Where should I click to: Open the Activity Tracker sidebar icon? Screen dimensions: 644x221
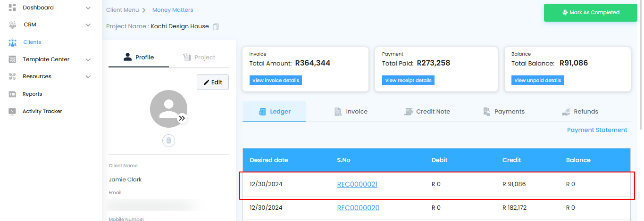pos(13,112)
